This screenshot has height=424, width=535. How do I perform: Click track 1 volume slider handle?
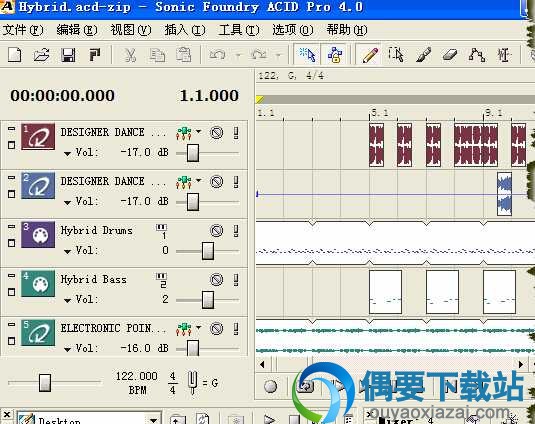pos(193,153)
